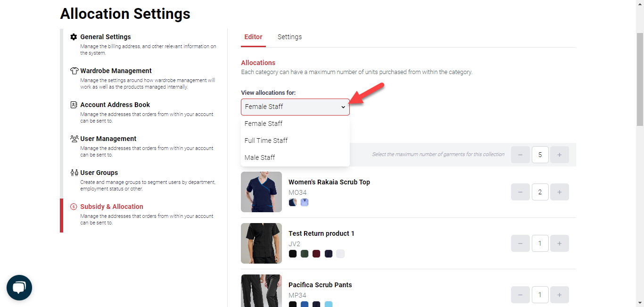Viewport: 644px width, 307px height.
Task: Click the Pacifica Scrub Pants quantity field
Action: click(x=540, y=295)
